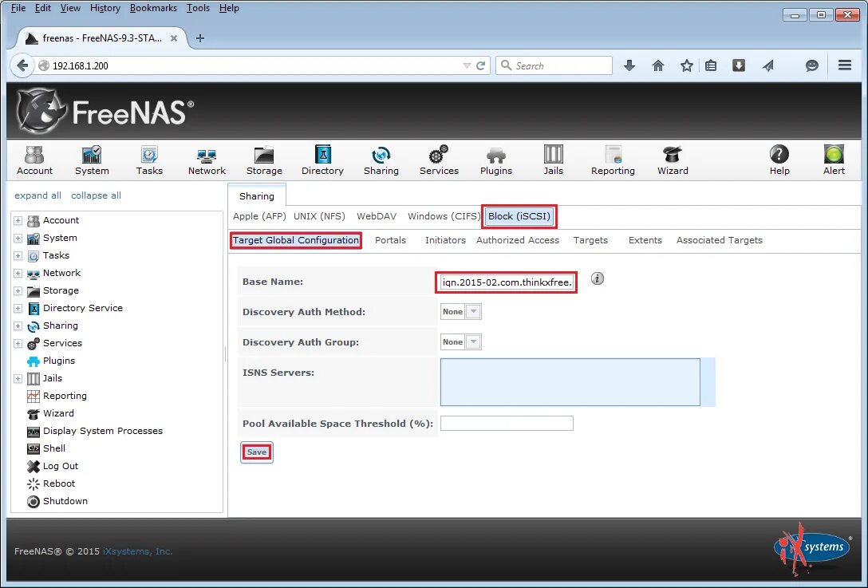Click the collapse all link
Screen dimensions: 868x588
96,195
